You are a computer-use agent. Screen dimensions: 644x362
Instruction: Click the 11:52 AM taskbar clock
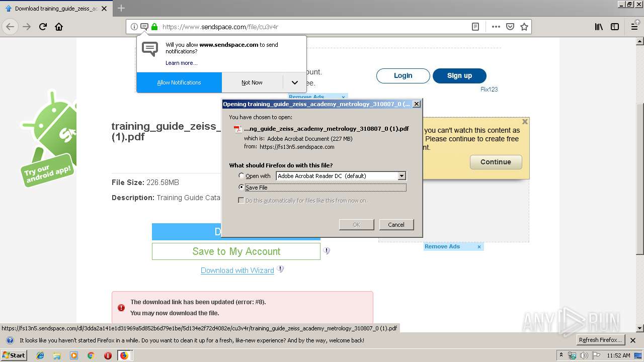coord(619,355)
